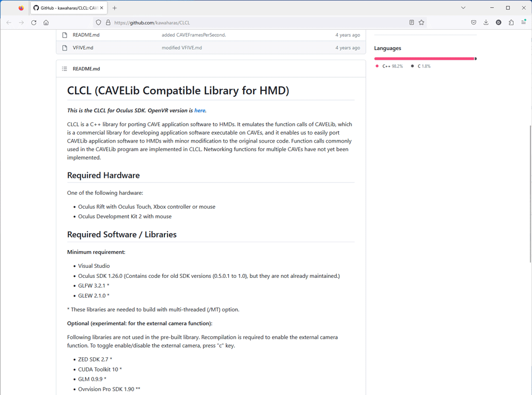The width and height of the screenshot is (532, 395).
Task: Open a new tab with the plus button
Action: point(114,8)
